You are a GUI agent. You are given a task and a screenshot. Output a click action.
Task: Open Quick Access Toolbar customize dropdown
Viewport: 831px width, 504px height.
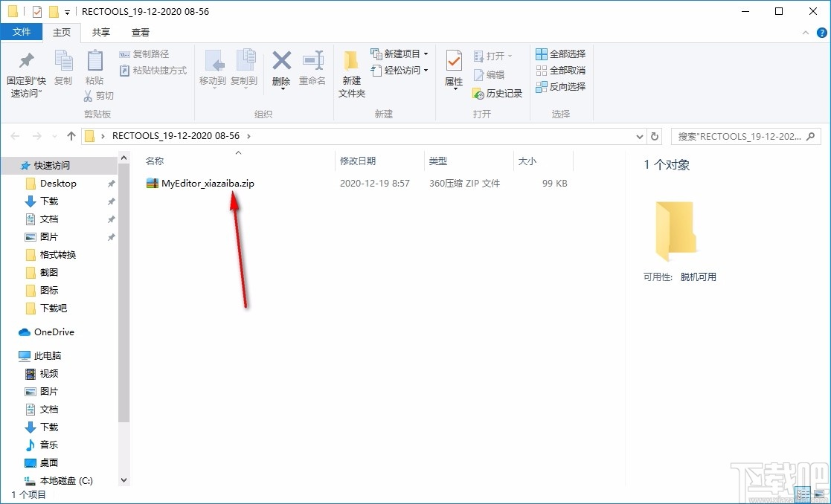pyautogui.click(x=67, y=12)
